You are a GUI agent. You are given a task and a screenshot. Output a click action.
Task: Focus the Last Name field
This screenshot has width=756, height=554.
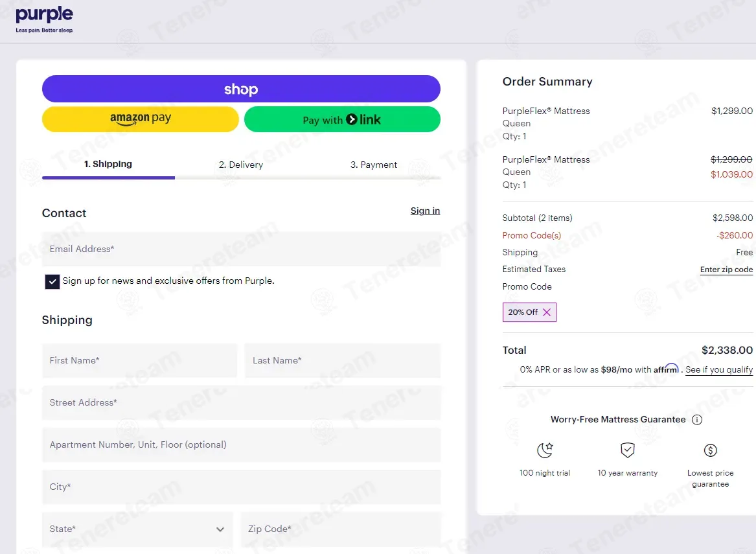342,360
